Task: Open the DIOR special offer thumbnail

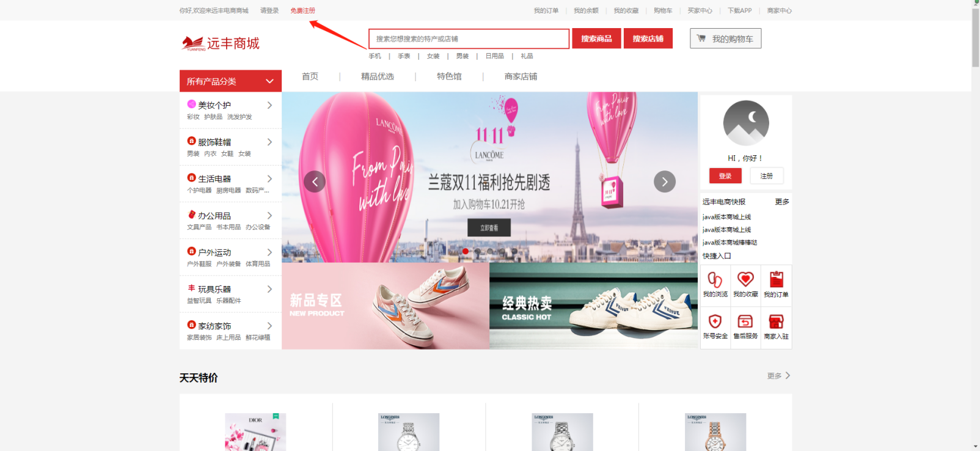Action: [255, 432]
